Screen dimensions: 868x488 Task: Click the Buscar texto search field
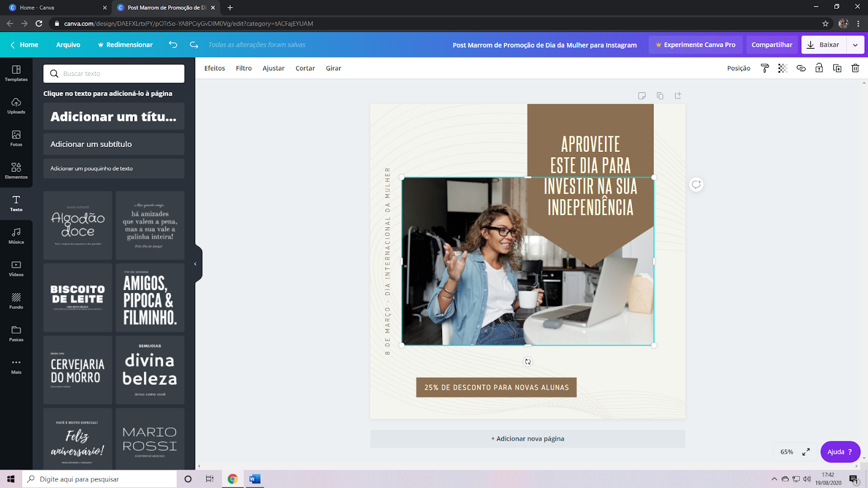pos(114,74)
